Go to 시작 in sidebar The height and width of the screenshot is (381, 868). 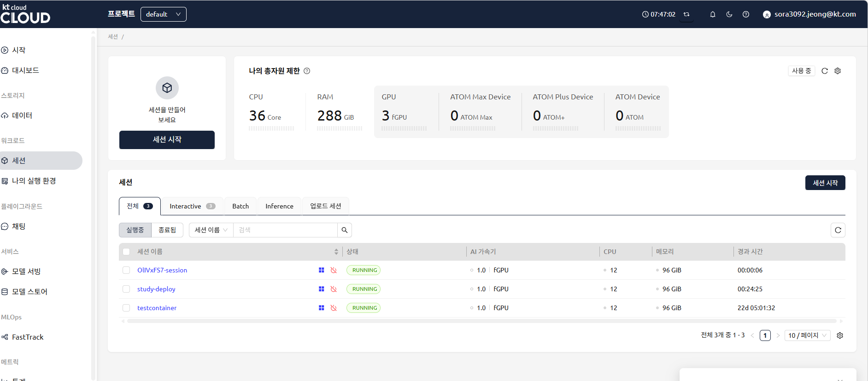click(18, 50)
